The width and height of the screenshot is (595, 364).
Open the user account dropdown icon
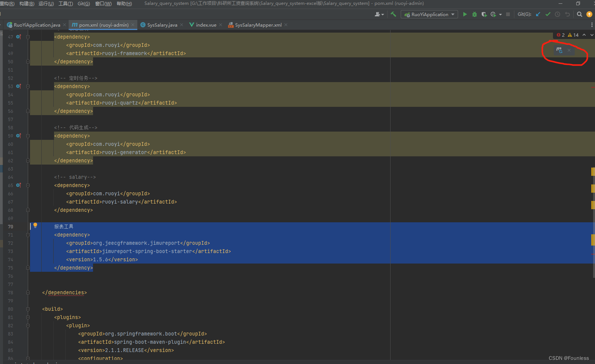pyautogui.click(x=379, y=14)
